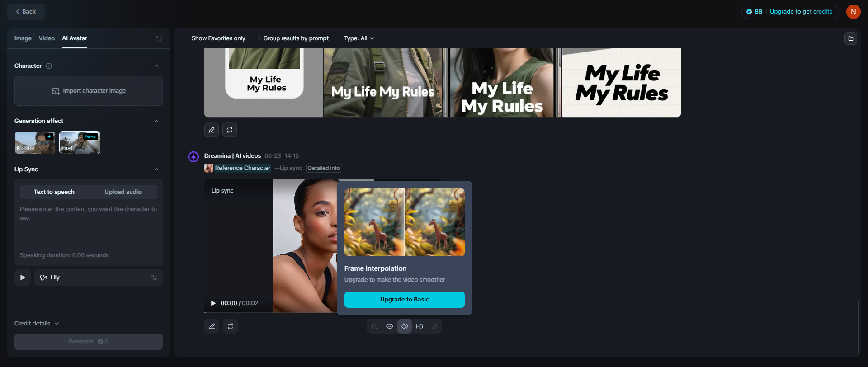Toggle Group results by prompt checkbox

click(x=256, y=38)
